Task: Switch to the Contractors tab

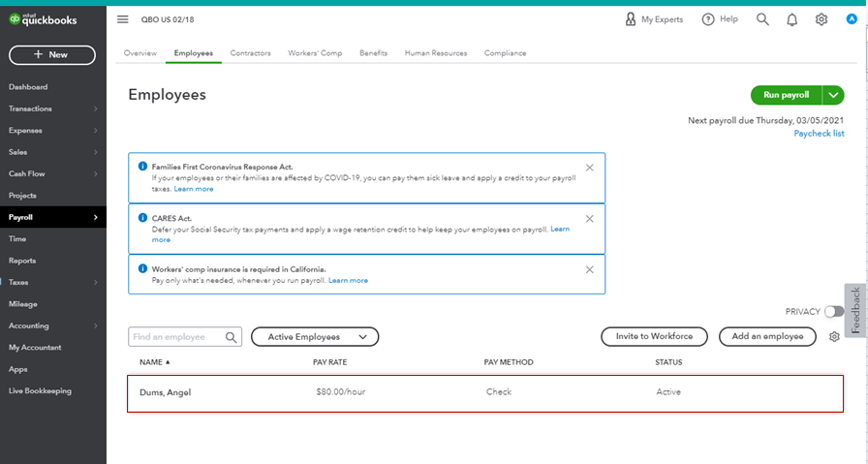Action: click(250, 53)
